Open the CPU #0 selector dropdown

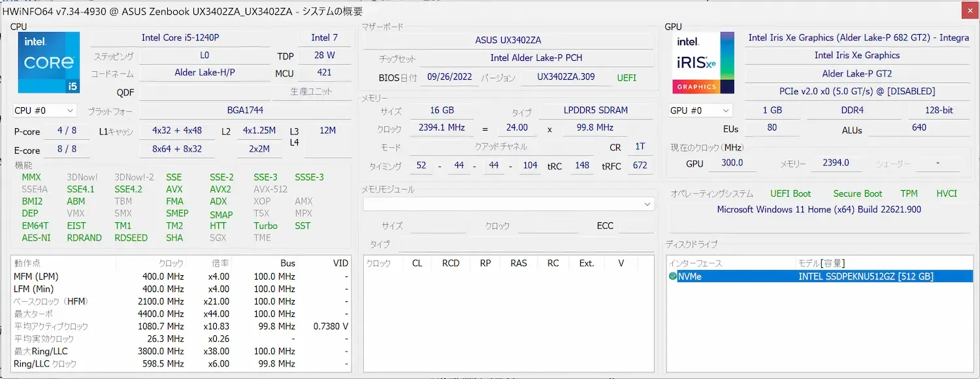pos(44,110)
